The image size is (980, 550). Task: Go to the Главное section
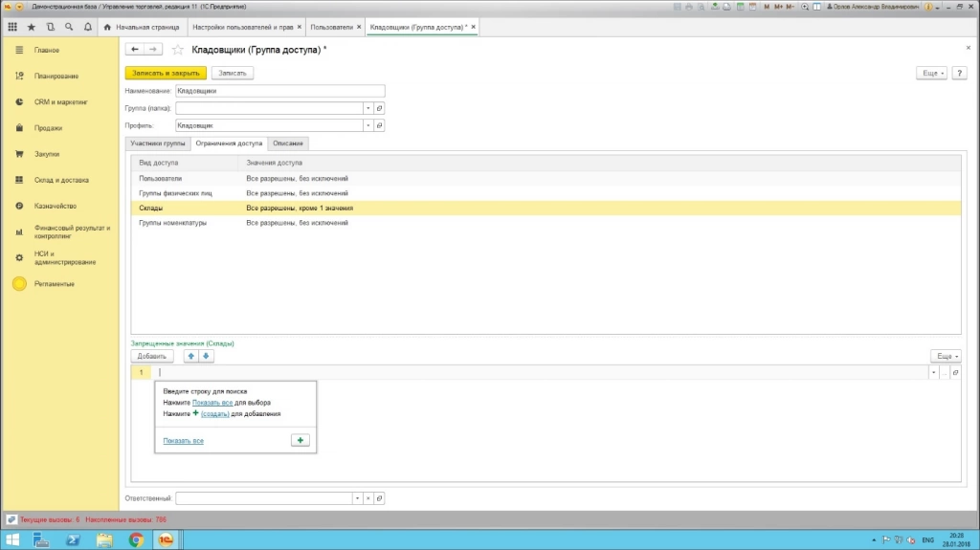click(x=47, y=50)
